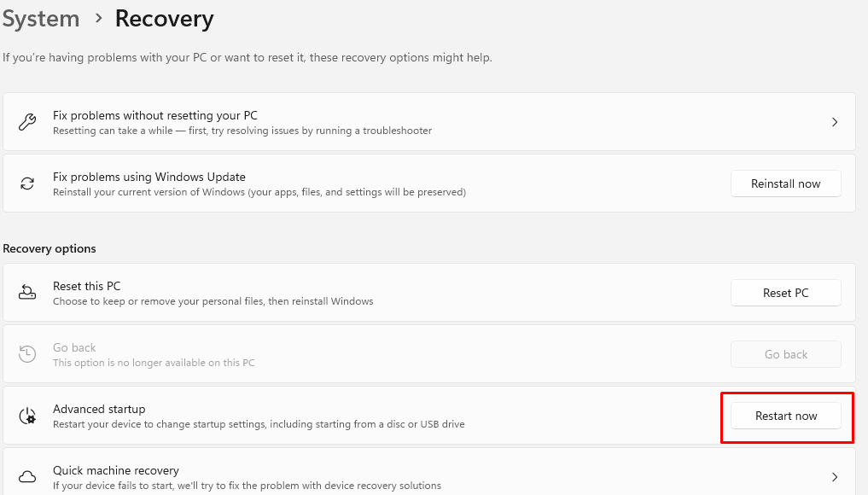Select "Fix problems without resetting your PC" title
The width and height of the screenshot is (868, 495).
[x=154, y=115]
